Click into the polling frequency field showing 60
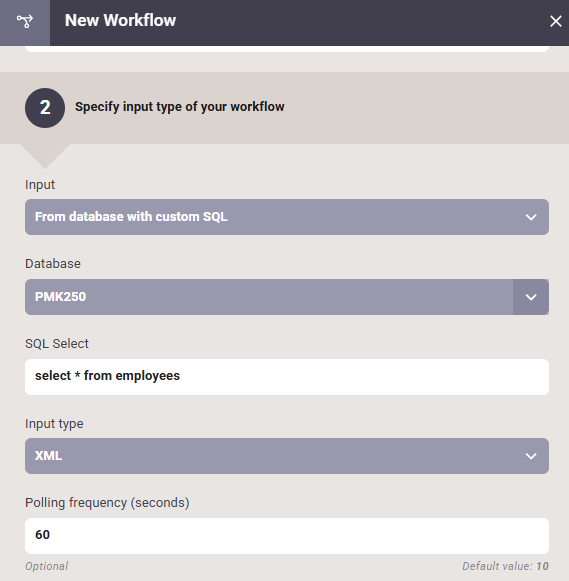 287,536
